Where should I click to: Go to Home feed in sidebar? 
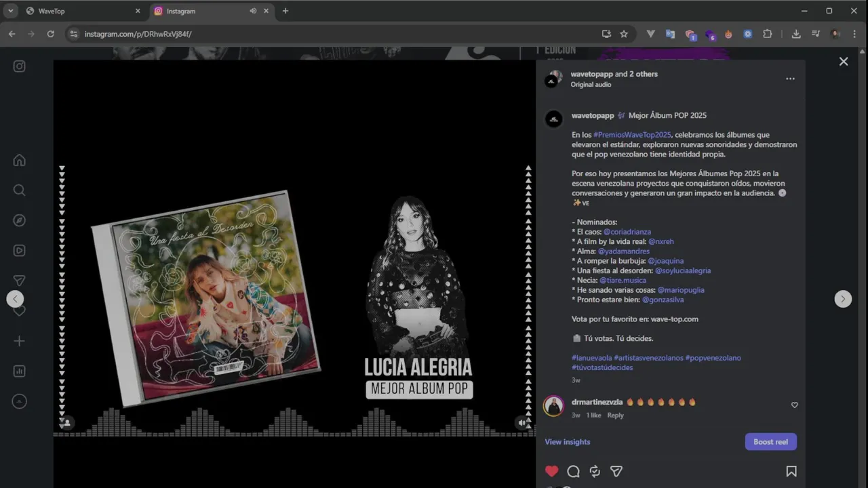[x=20, y=160]
